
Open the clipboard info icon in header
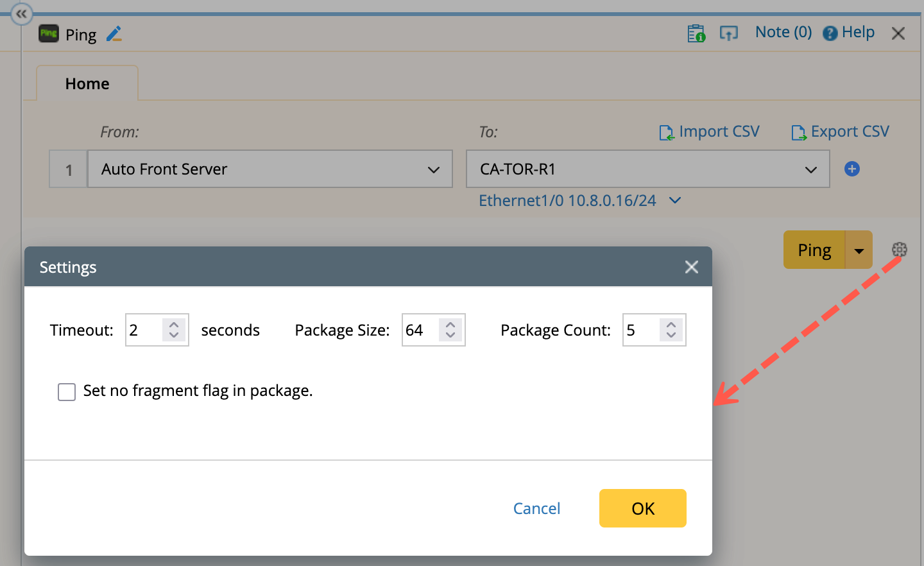pyautogui.click(x=696, y=33)
